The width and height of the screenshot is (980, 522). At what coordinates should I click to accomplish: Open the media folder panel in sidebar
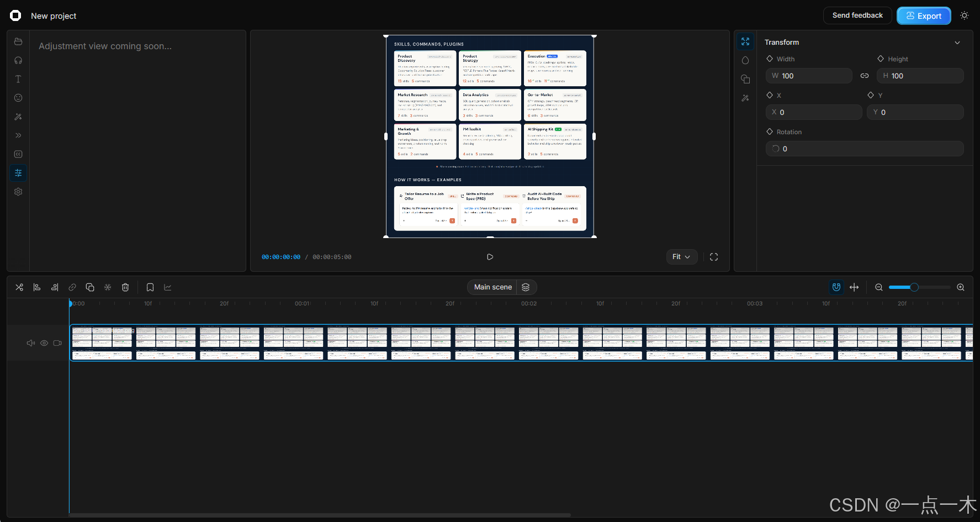click(18, 41)
